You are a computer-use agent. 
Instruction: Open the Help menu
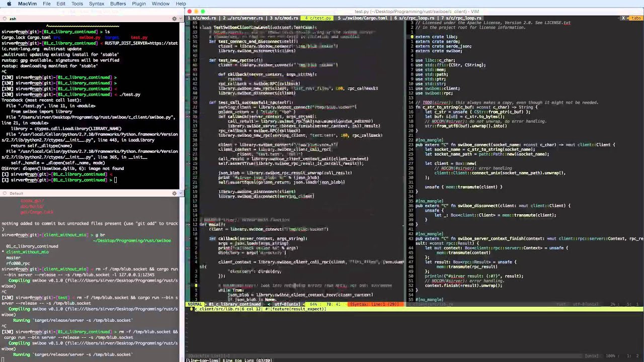181,4
